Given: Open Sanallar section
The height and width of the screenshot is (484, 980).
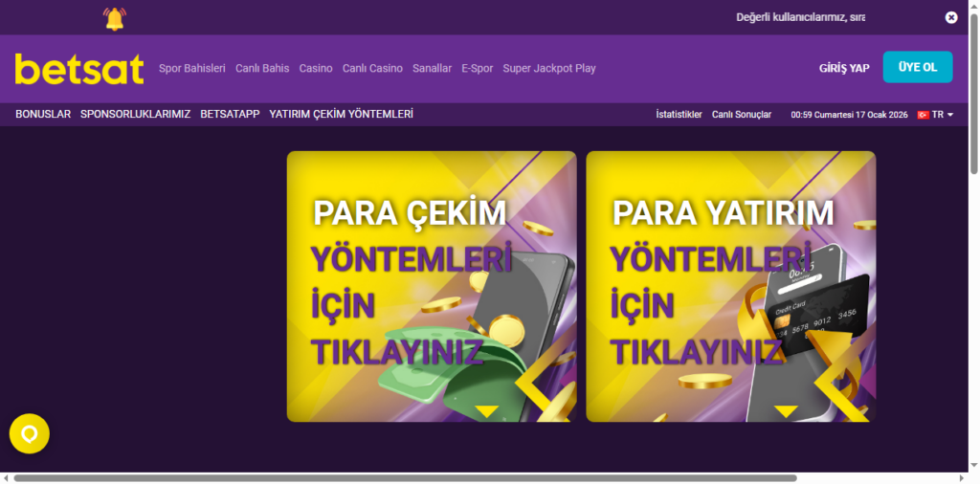Looking at the screenshot, I should tap(432, 69).
